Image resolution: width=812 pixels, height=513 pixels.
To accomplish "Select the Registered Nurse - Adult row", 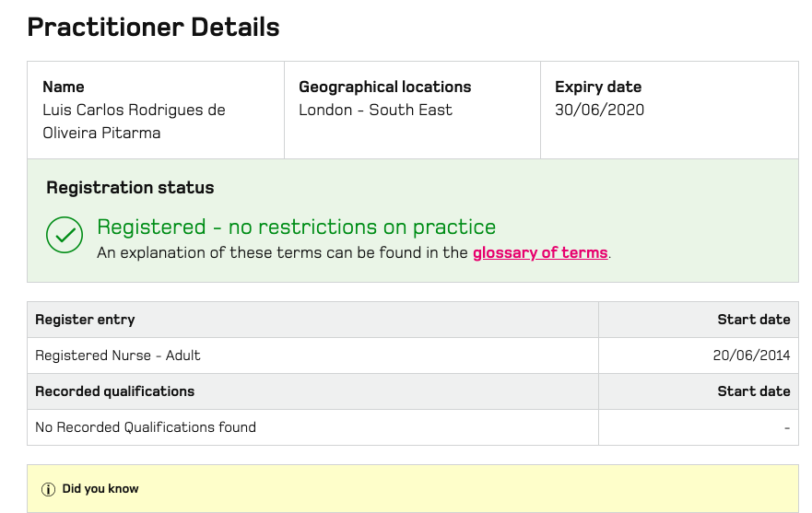I will [413, 356].
